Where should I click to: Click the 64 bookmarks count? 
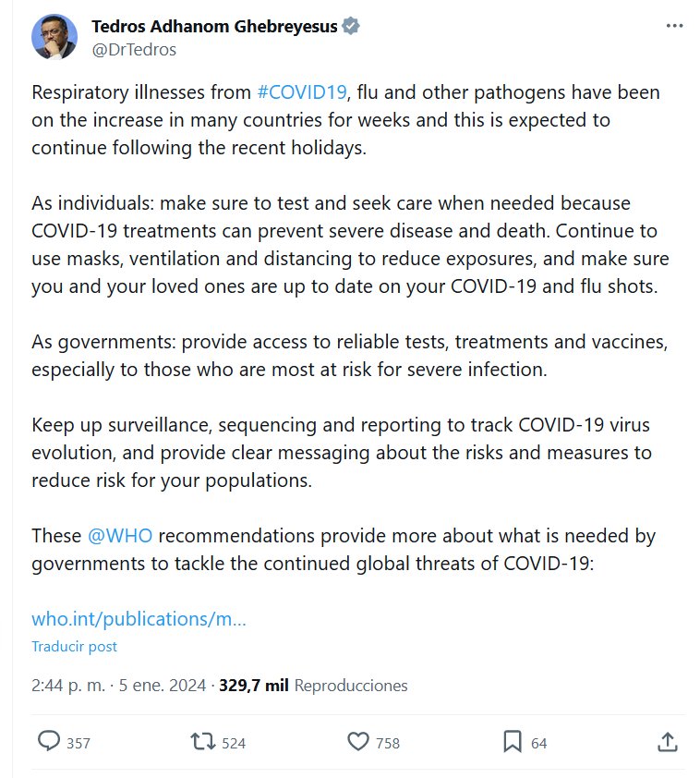[x=539, y=743]
